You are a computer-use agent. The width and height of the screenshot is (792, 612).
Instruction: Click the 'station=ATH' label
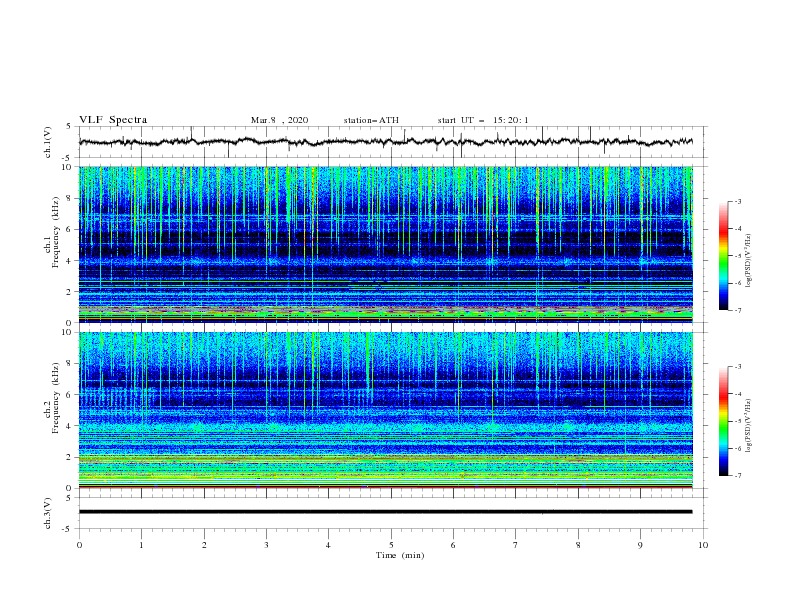pos(371,120)
